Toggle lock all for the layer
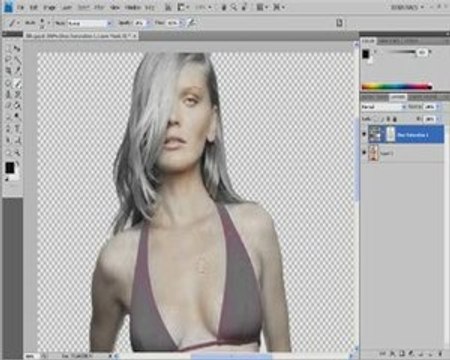 click(395, 119)
